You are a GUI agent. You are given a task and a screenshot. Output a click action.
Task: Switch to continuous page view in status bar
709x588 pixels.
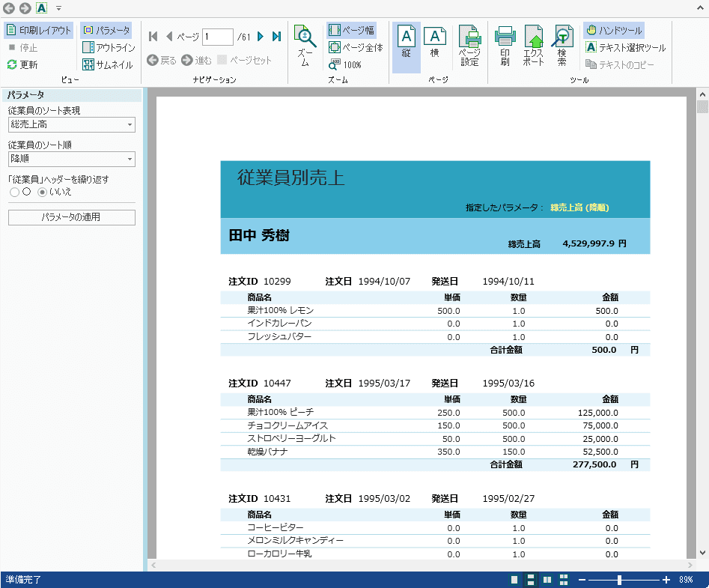click(x=531, y=580)
